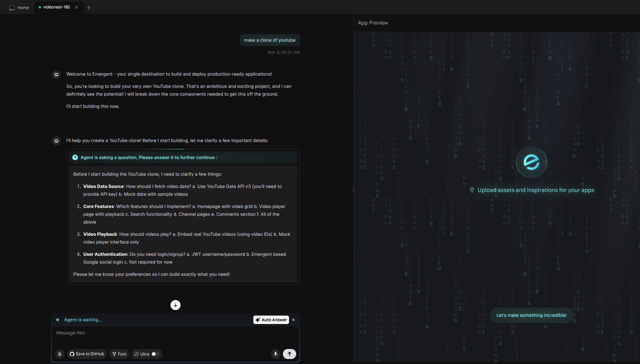Click Save to GitHub button
640x364 pixels.
[x=87, y=354]
